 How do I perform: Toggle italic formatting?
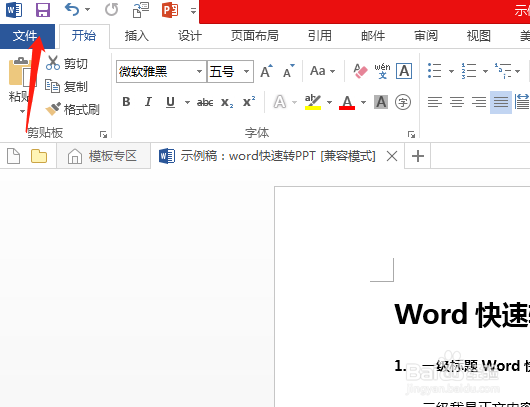tap(148, 102)
